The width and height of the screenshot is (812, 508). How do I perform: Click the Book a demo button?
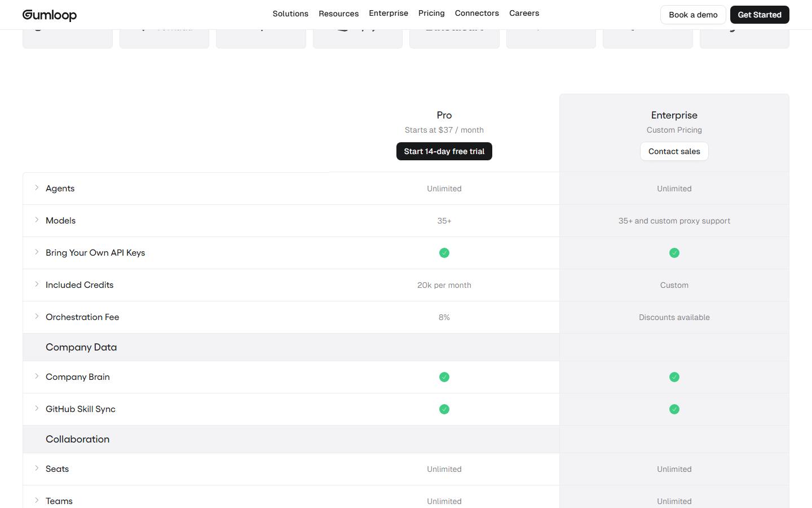[693, 15]
